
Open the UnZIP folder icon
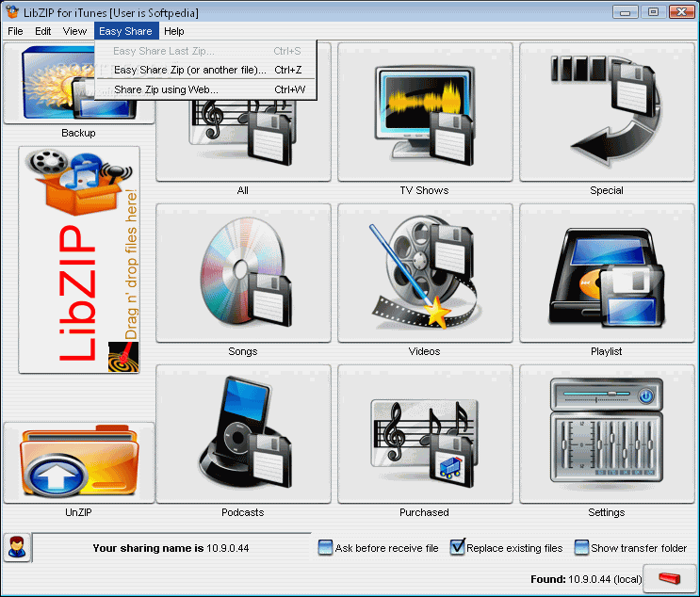[x=79, y=462]
